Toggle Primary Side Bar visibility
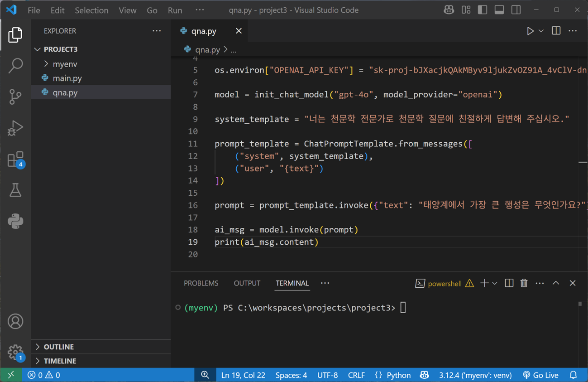Viewport: 588px width, 382px height. (x=483, y=10)
